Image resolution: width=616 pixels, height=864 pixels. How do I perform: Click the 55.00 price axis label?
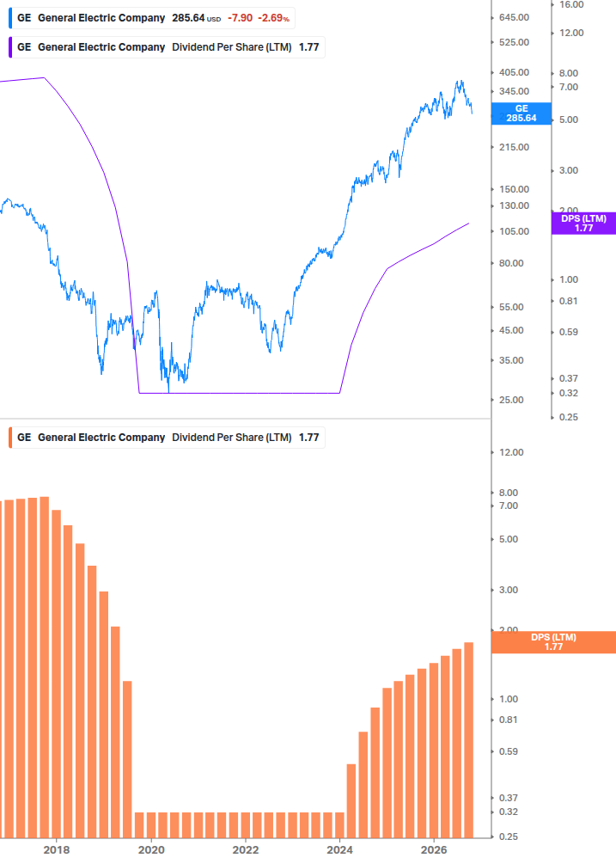click(x=511, y=308)
